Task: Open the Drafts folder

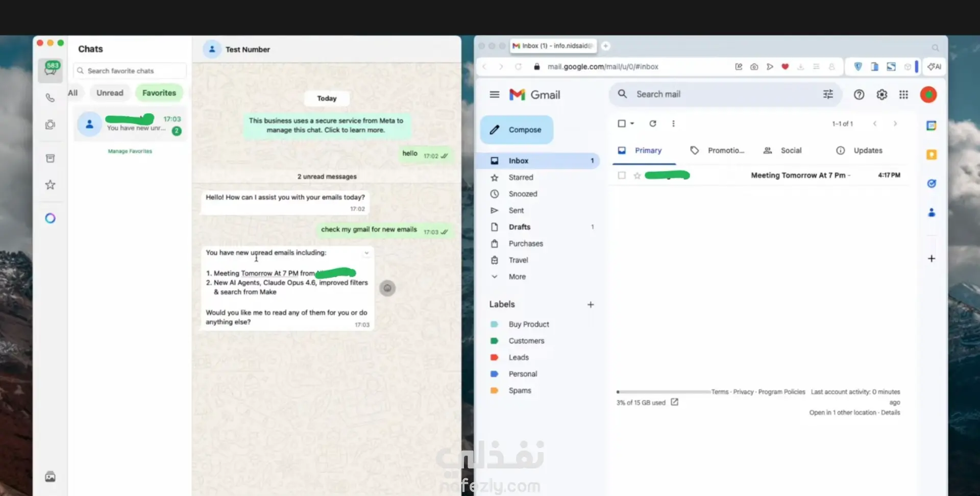Action: [538, 227]
